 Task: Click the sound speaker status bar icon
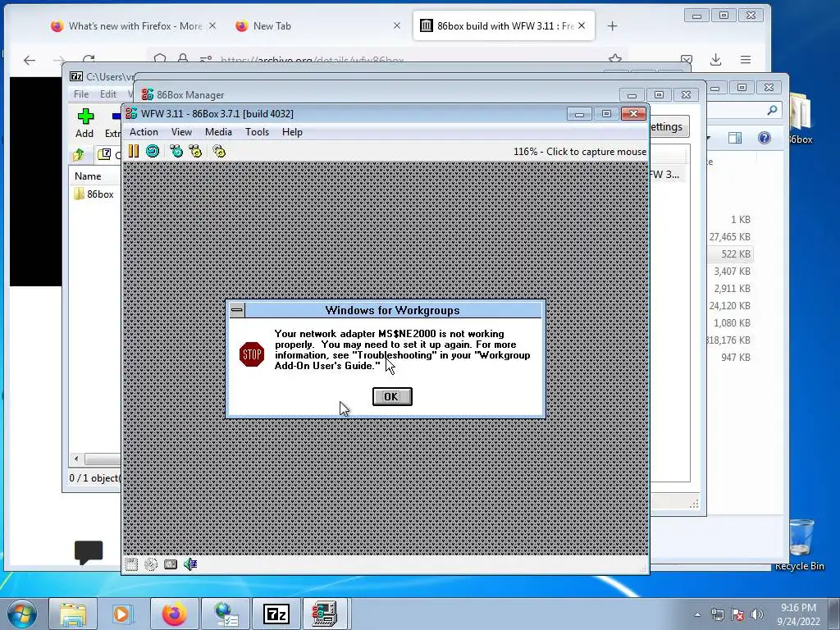[190, 564]
